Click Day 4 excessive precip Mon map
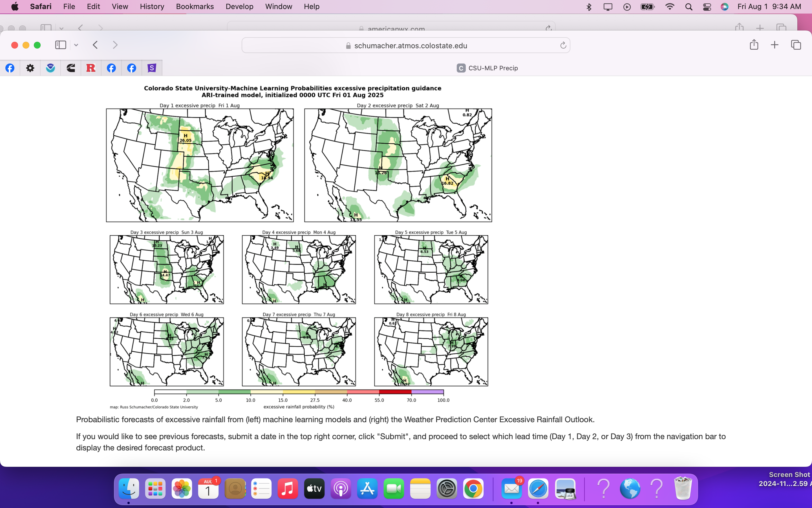This screenshot has width=812, height=508. (299, 270)
